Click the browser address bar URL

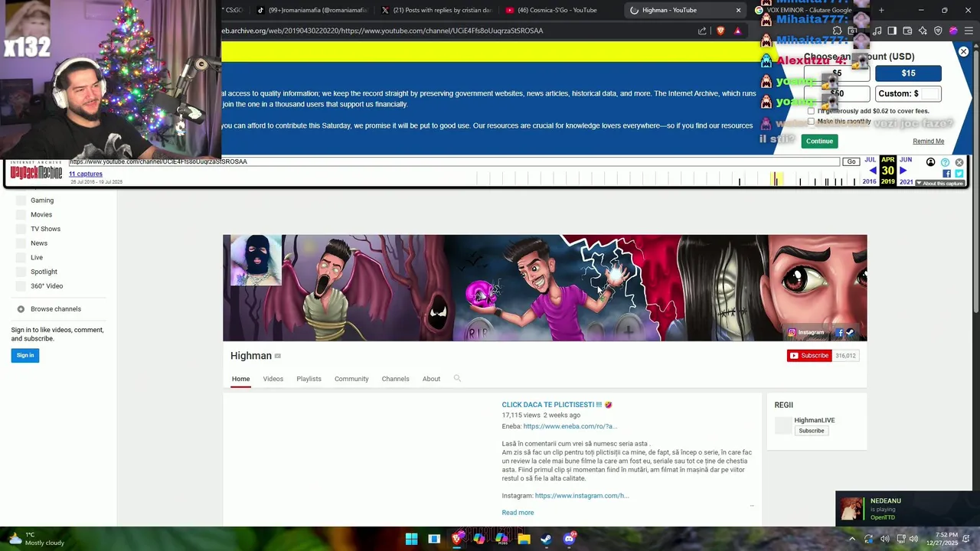[x=383, y=31]
